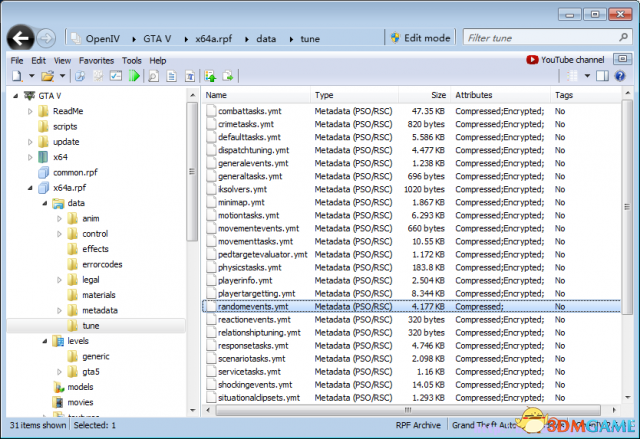Click the grayed rebuild toolbar icon

pos(98,76)
